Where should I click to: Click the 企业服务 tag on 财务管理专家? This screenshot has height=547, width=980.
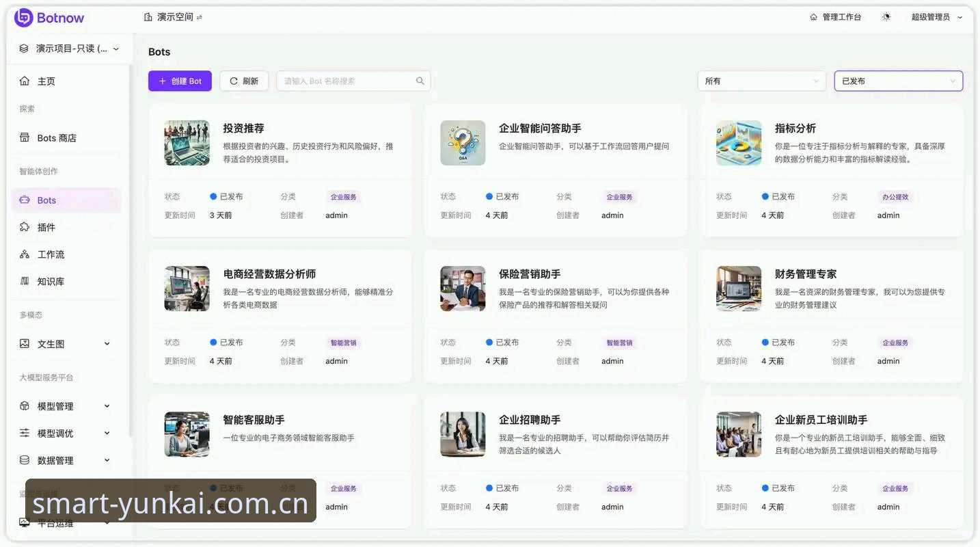[x=896, y=343]
